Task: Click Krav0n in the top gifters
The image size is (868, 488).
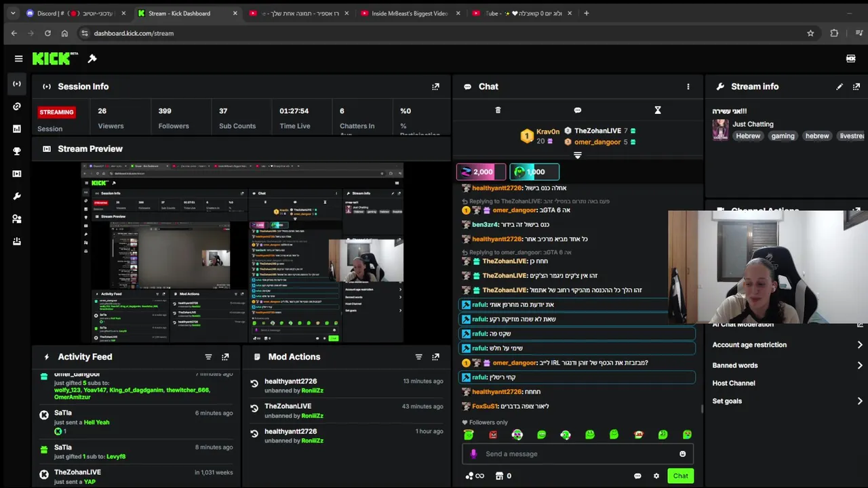Action: point(548,131)
